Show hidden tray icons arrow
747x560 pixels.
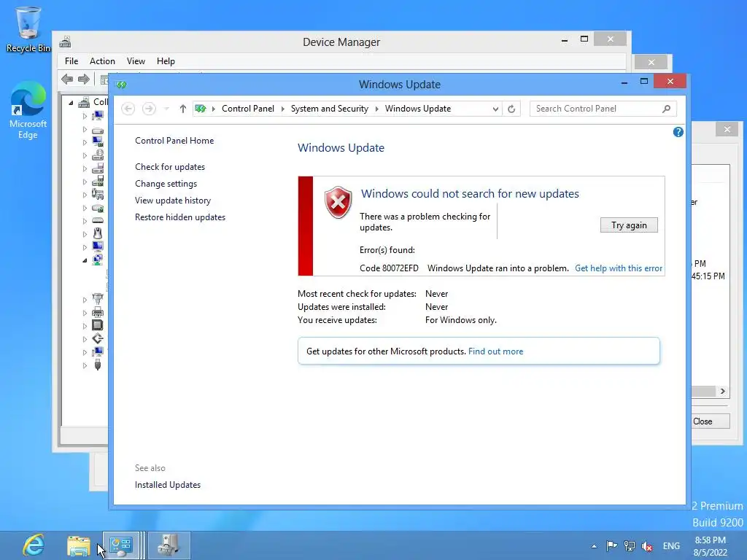pyautogui.click(x=594, y=546)
